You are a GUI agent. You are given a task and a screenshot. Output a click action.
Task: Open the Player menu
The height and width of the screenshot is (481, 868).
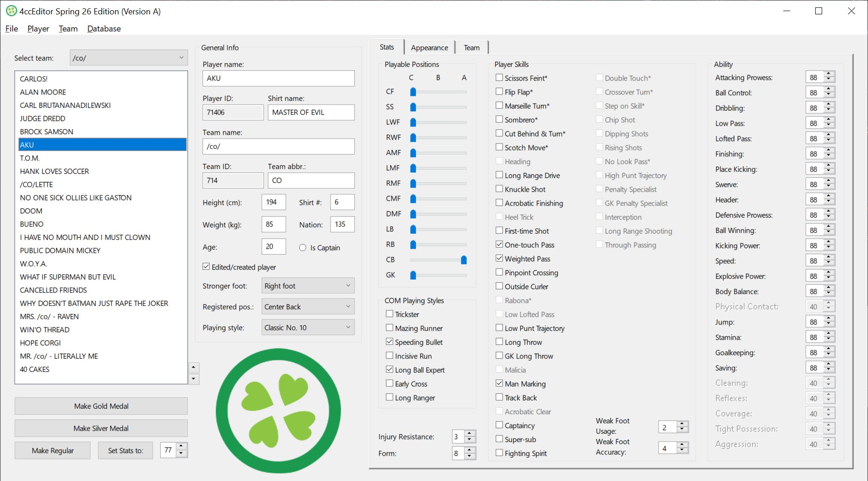[38, 29]
